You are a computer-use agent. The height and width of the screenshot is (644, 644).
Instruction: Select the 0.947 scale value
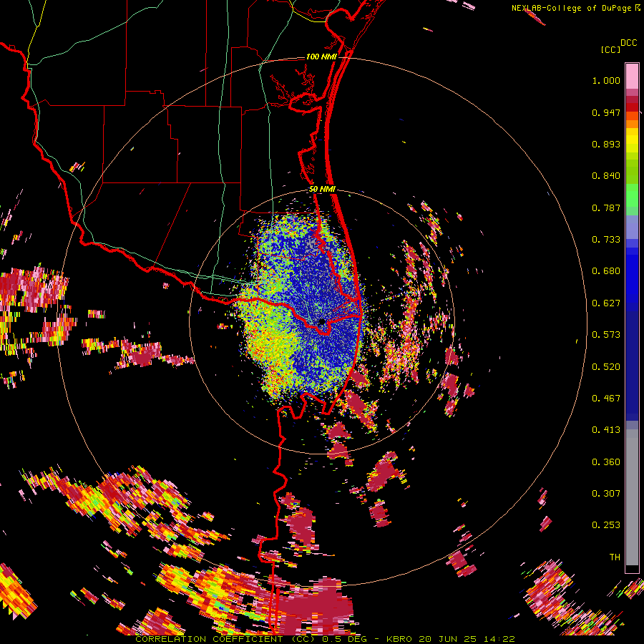606,112
